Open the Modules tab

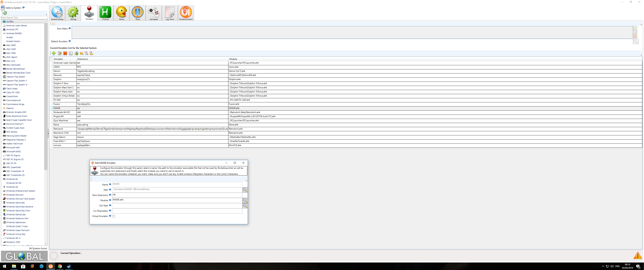pos(105,13)
